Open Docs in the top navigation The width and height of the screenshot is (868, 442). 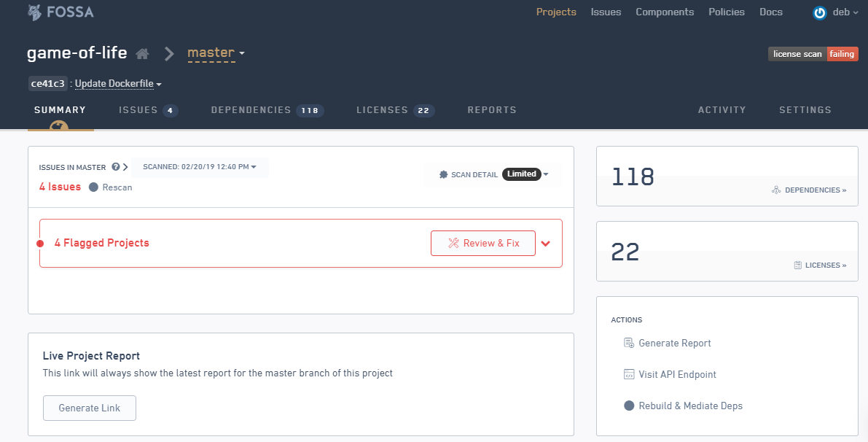pos(771,12)
